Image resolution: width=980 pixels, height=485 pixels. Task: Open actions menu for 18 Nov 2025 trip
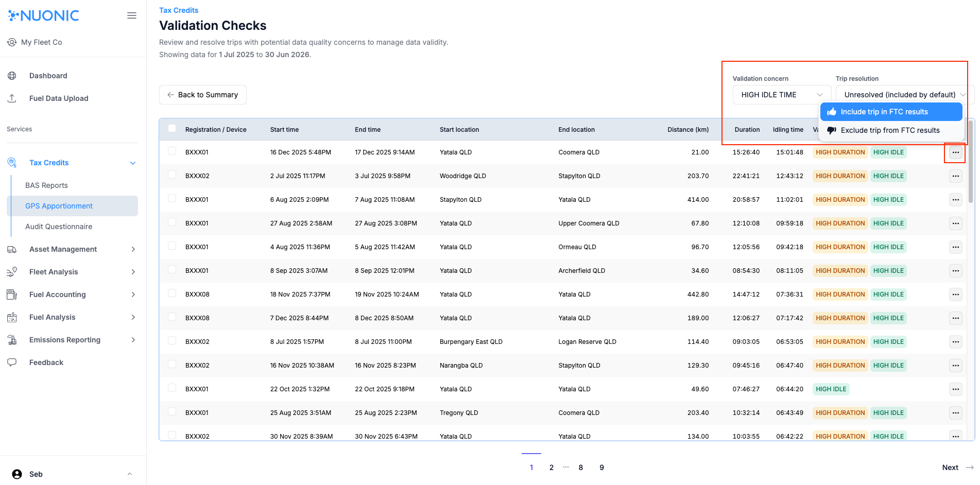pyautogui.click(x=955, y=295)
